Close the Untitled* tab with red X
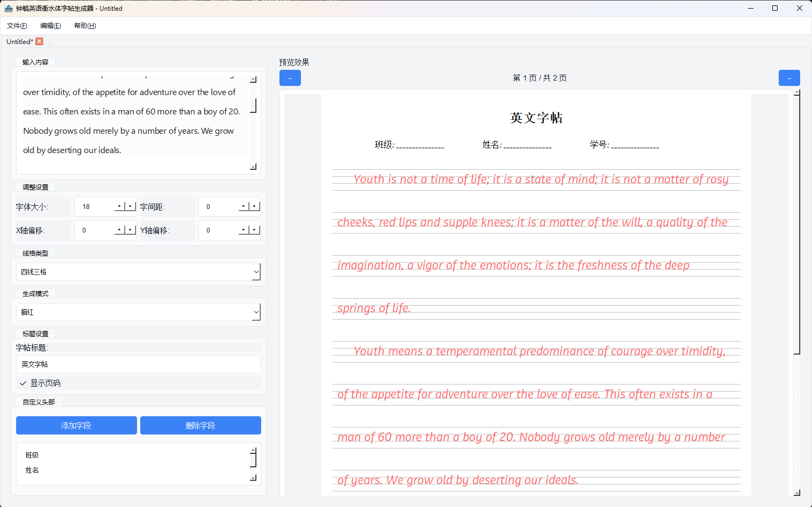This screenshot has width=812, height=507. [x=39, y=41]
